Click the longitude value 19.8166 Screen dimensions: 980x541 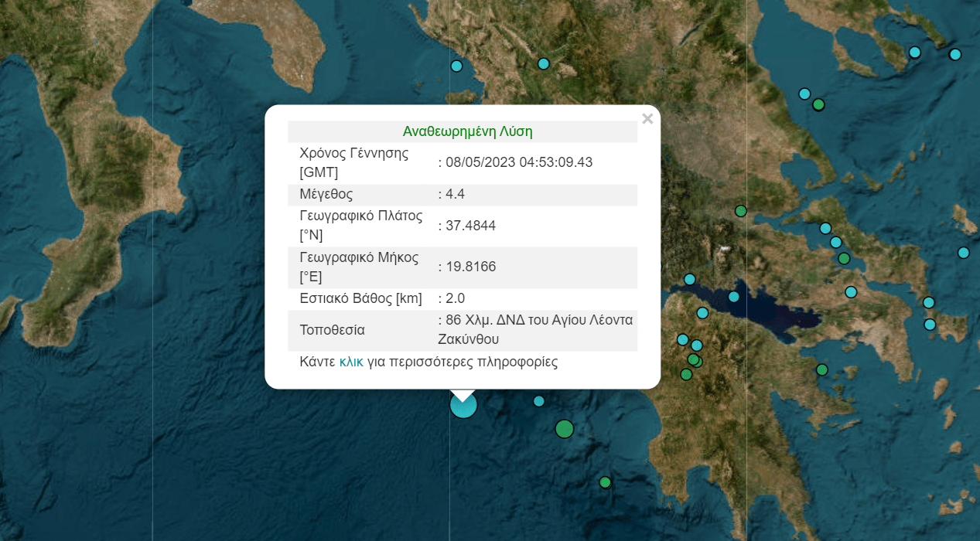pos(470,267)
